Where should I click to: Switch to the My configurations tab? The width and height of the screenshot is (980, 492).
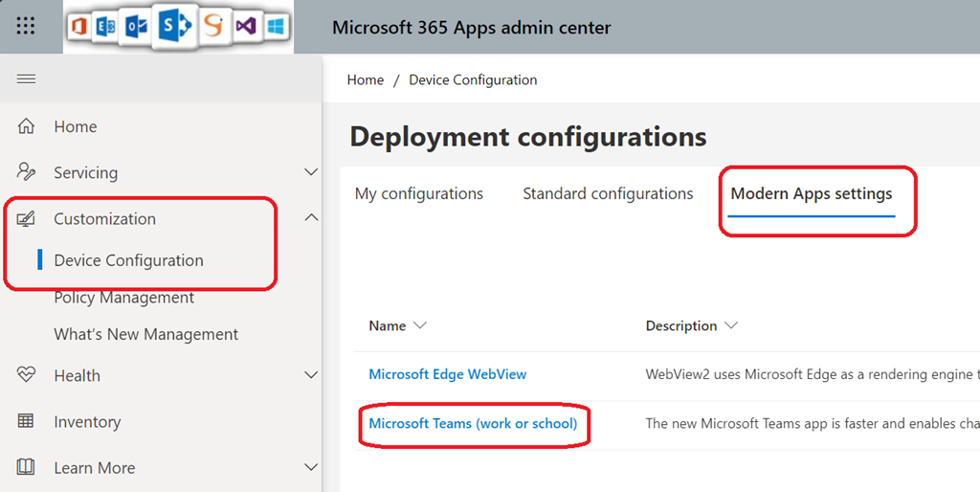[x=418, y=193]
